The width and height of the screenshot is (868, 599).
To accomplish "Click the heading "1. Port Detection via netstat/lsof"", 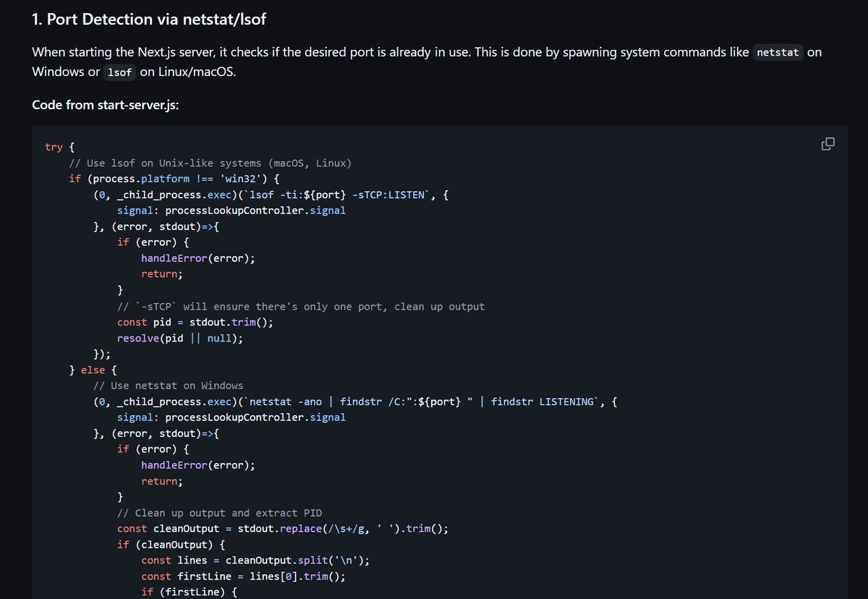I will (x=149, y=20).
